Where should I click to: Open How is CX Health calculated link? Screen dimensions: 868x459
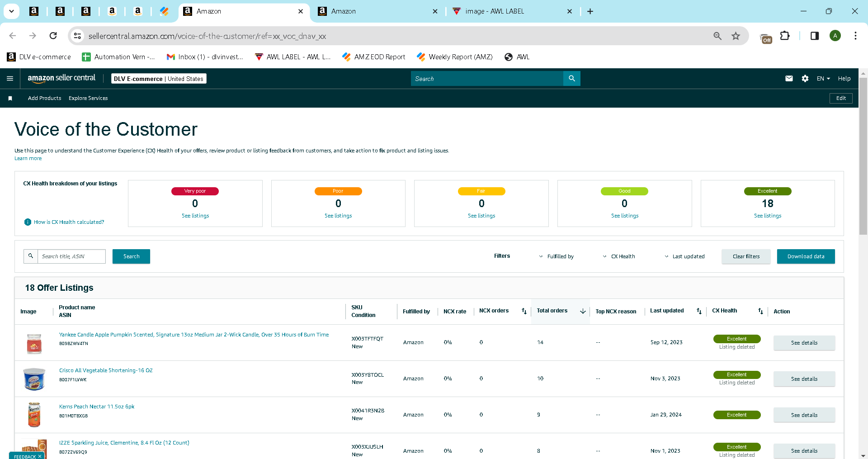pyautogui.click(x=69, y=222)
